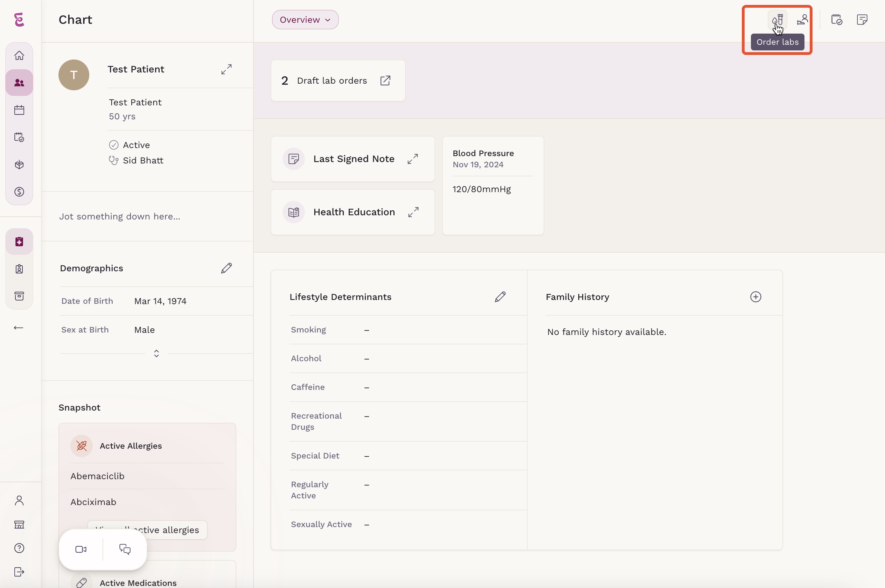Open the help question-mark icon

[x=19, y=548]
